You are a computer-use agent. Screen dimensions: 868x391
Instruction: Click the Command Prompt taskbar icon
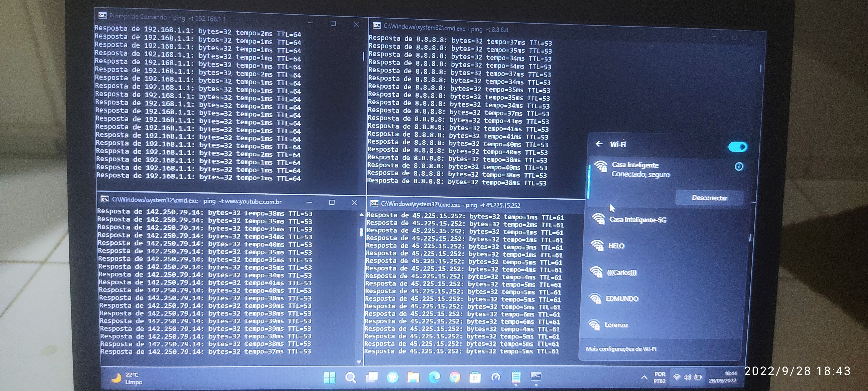click(x=536, y=376)
